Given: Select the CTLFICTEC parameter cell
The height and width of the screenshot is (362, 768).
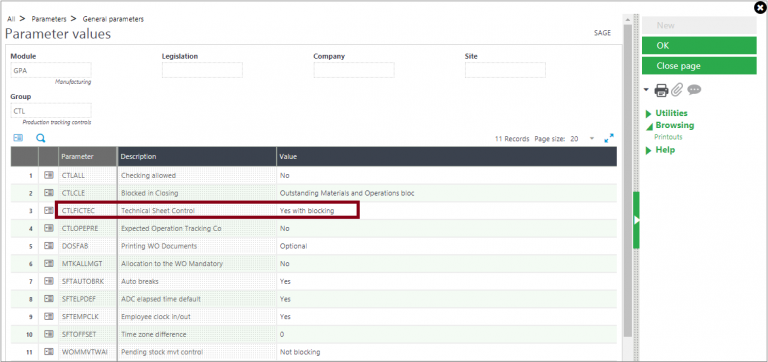Looking at the screenshot, I should click(x=88, y=211).
